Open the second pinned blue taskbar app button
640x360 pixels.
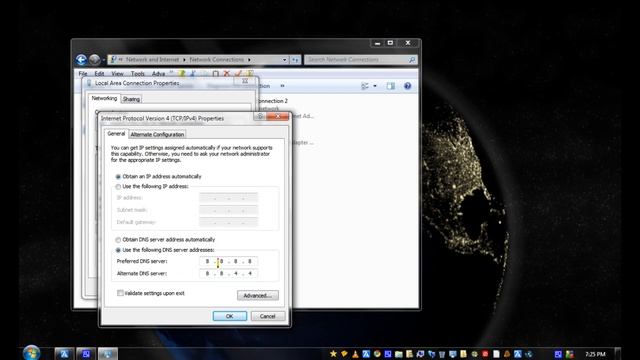pos(86,354)
